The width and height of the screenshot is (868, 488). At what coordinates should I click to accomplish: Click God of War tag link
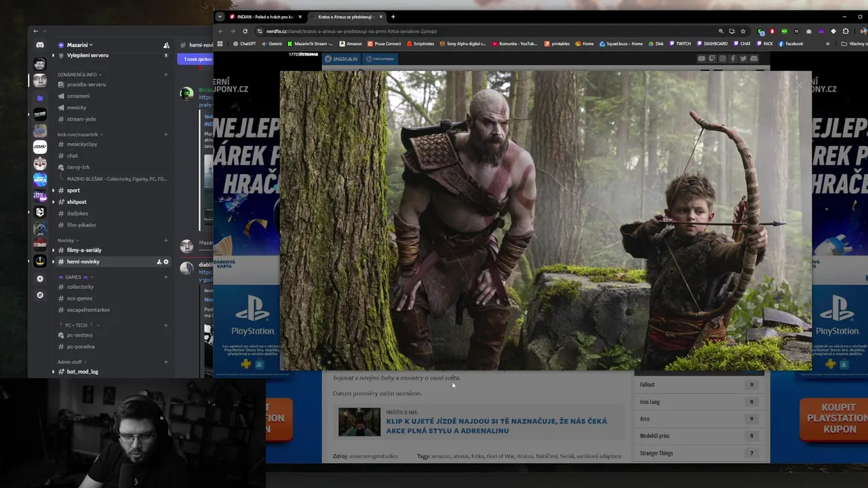click(500, 456)
